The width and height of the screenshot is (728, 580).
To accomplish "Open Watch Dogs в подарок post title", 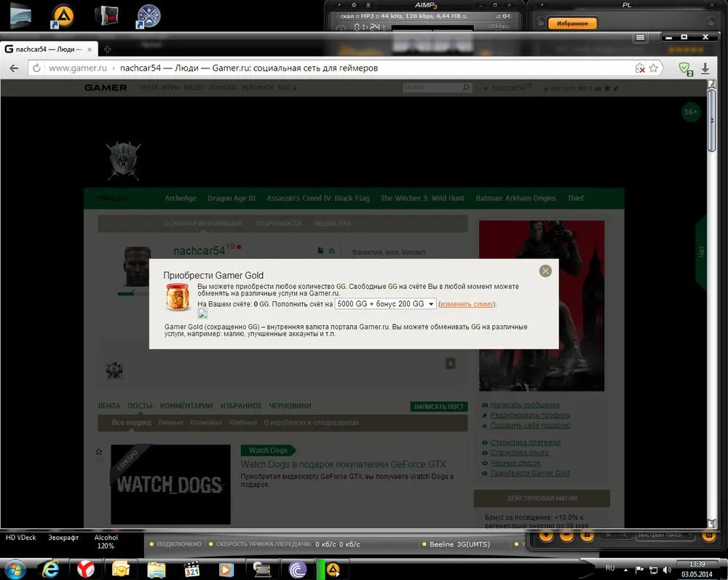I will click(x=343, y=464).
